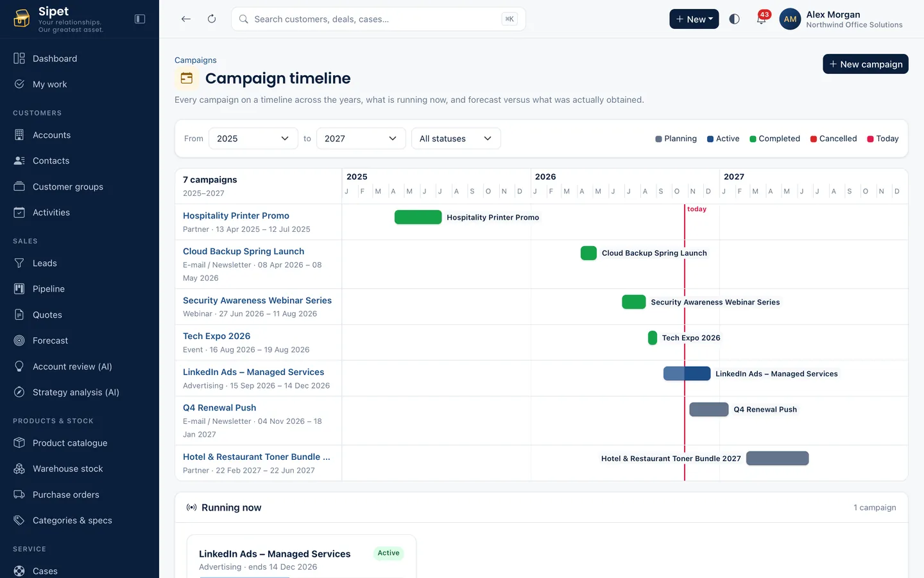Open the notifications bell
This screenshot has height=578, width=924.
pyautogui.click(x=761, y=19)
